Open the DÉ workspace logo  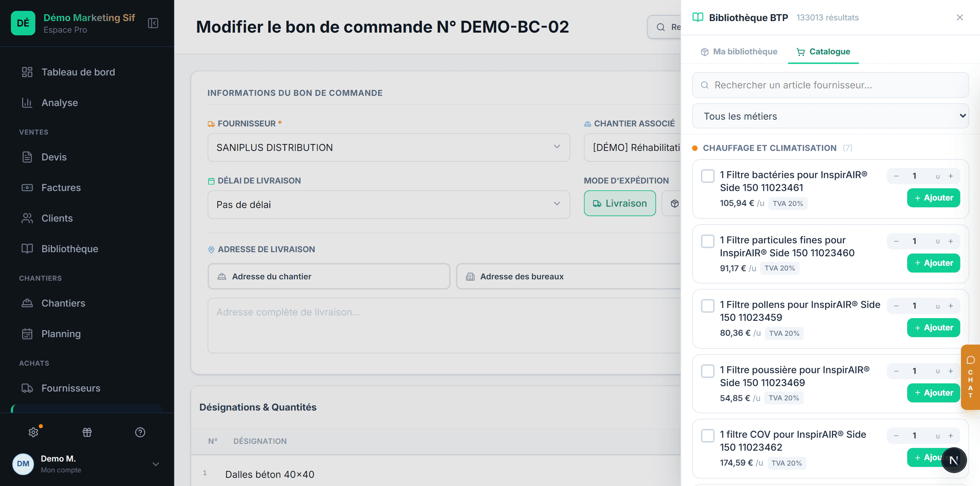23,23
